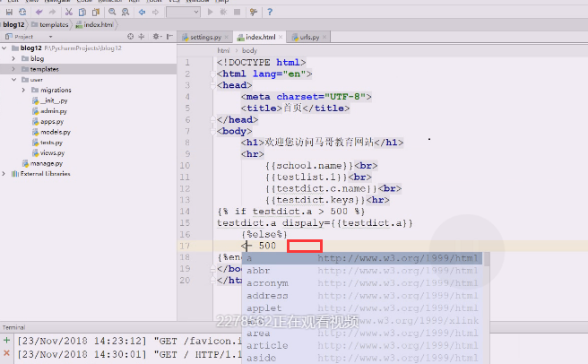
Task: Click the Cut scissors icon
Action: tap(69, 12)
